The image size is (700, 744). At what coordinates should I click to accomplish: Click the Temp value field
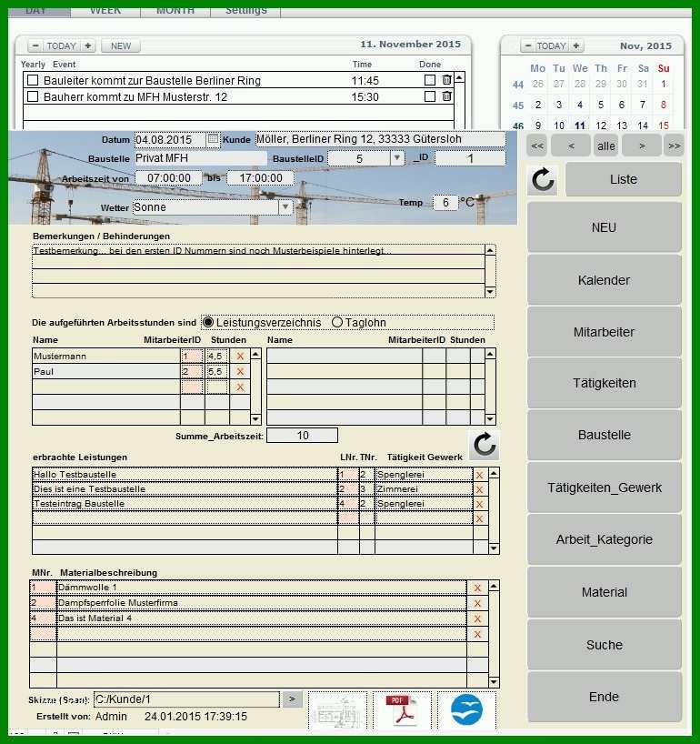point(445,203)
